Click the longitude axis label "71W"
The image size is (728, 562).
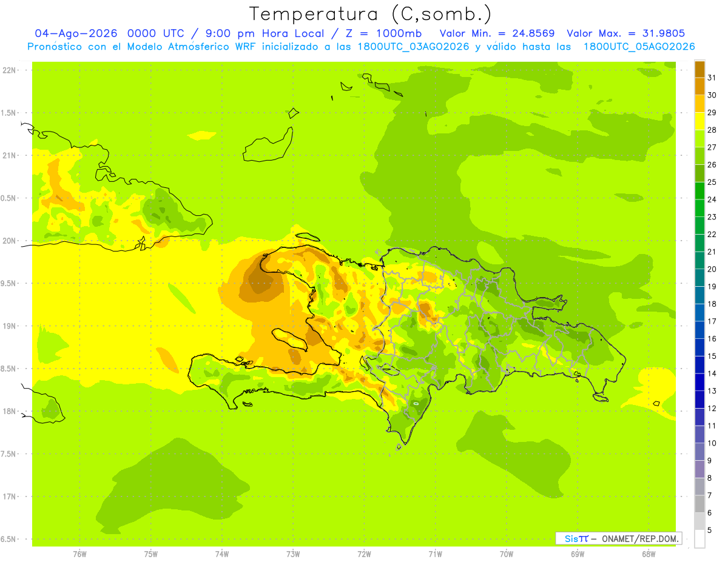point(435,554)
